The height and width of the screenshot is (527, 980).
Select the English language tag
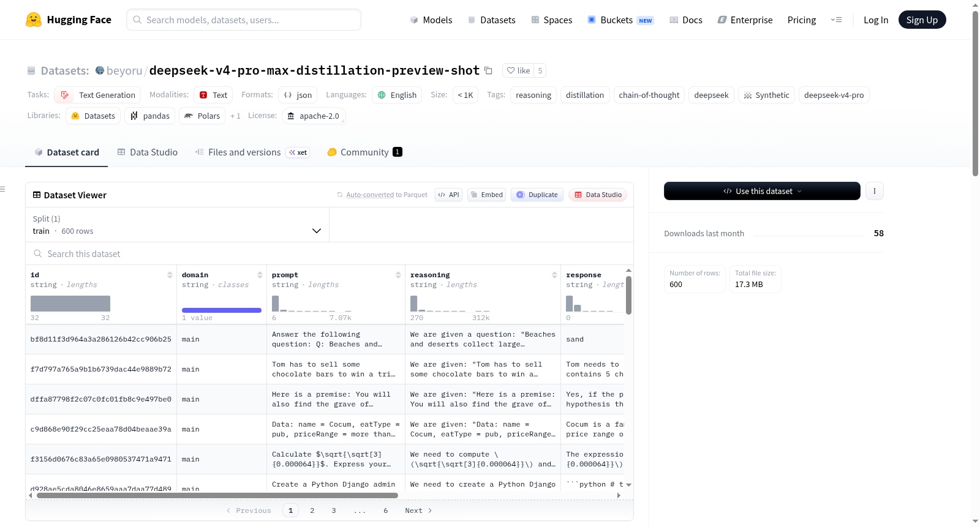[x=397, y=95]
